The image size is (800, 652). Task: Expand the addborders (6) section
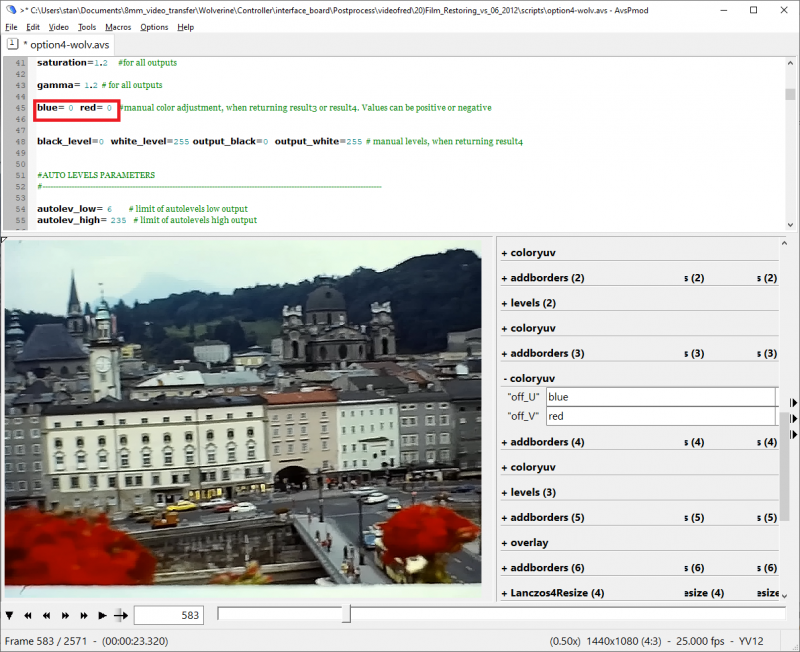click(543, 568)
